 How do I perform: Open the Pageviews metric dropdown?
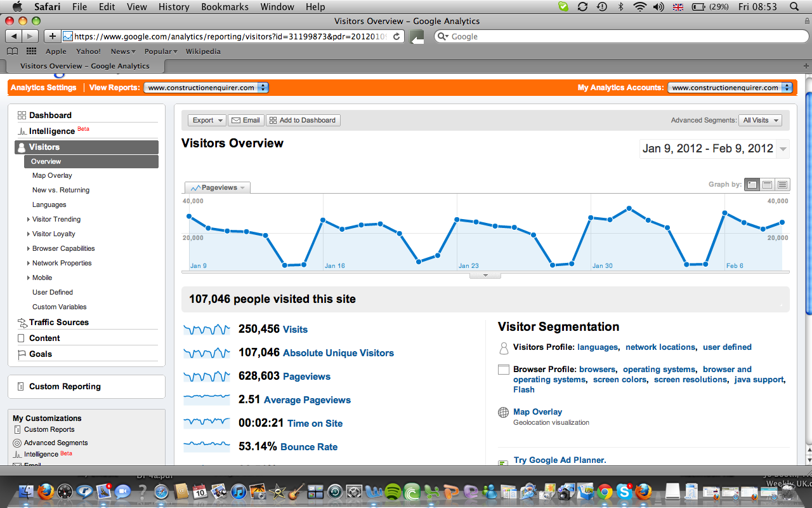(218, 188)
